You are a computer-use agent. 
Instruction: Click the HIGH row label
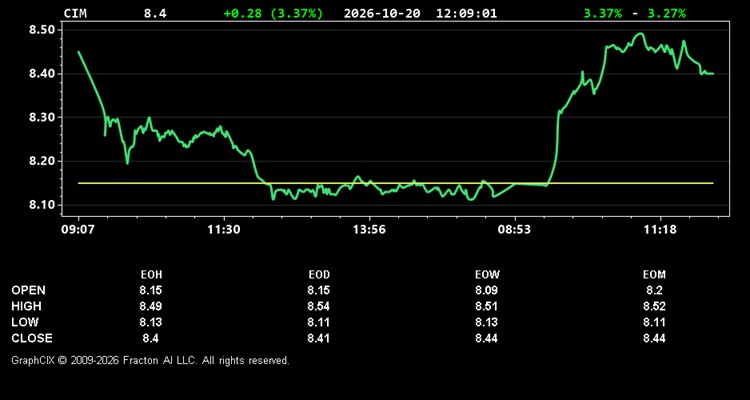tap(26, 306)
